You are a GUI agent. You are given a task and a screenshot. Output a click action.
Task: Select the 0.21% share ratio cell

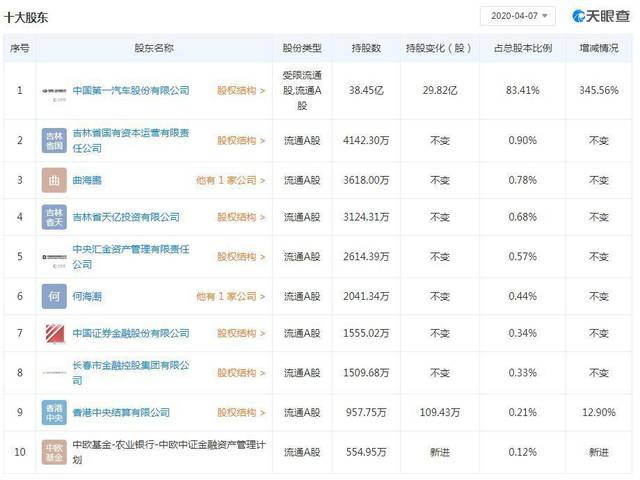pos(523,412)
